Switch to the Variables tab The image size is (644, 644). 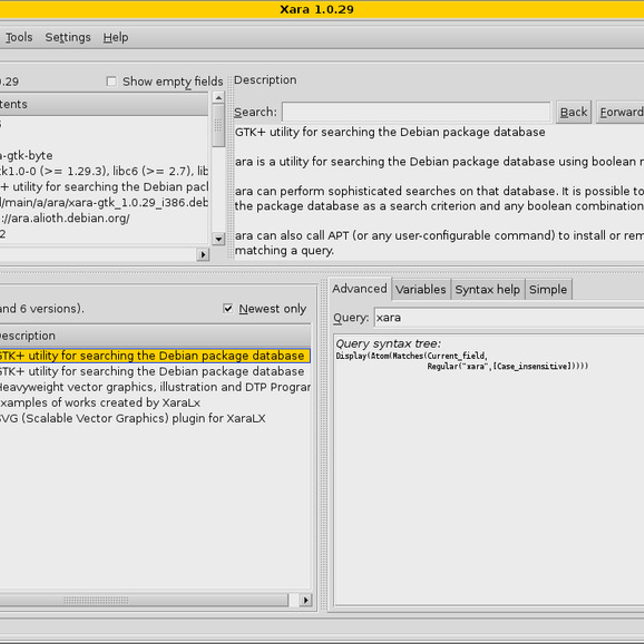click(x=421, y=289)
